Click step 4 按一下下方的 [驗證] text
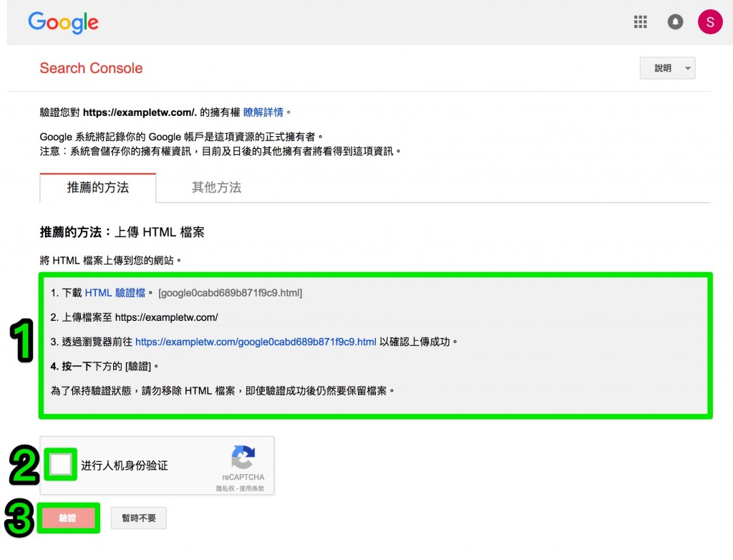Viewport: 733px width, 560px height. coord(105,367)
